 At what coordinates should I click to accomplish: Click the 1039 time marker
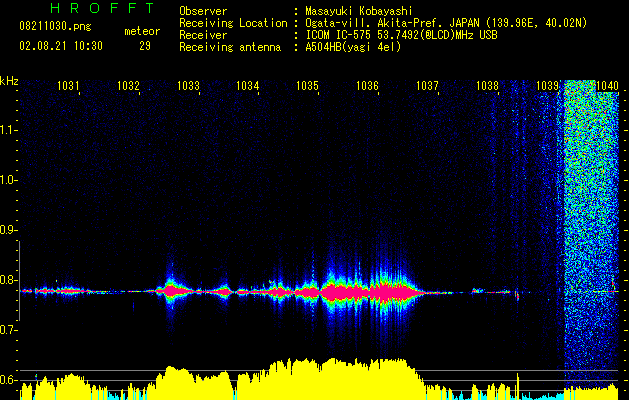(548, 85)
